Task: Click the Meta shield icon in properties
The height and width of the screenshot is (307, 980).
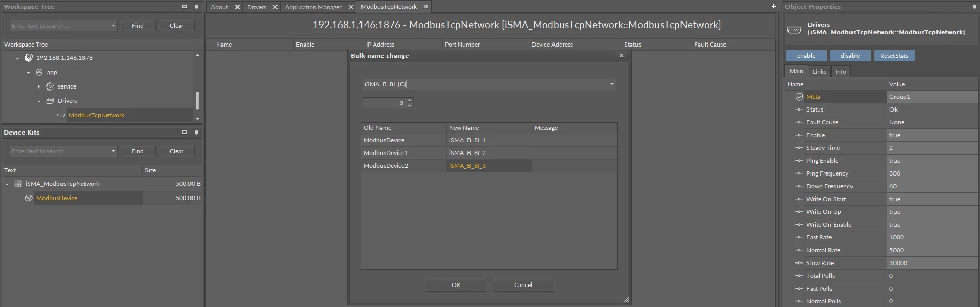Action: [x=799, y=97]
